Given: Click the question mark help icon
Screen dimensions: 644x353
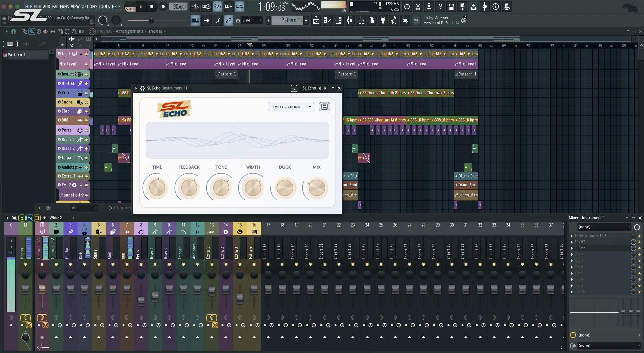Looking at the screenshot, I should [x=440, y=6].
